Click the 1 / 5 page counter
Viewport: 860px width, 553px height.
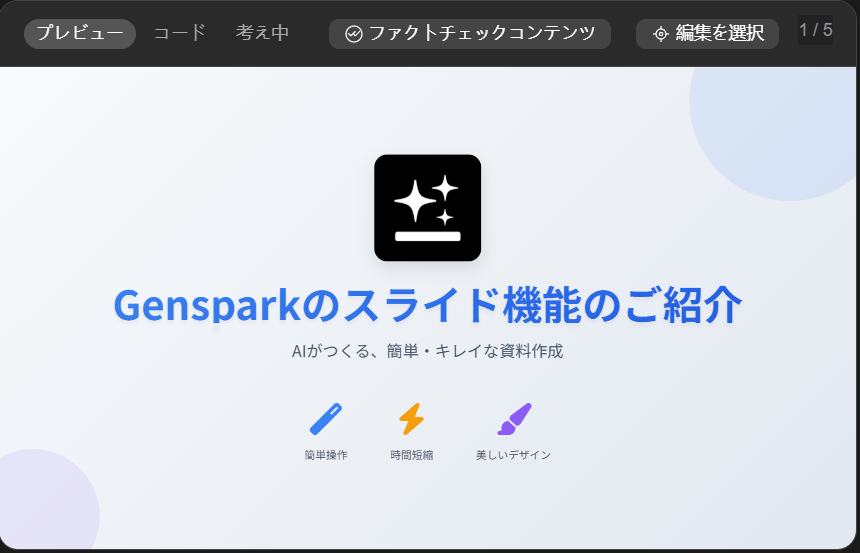[815, 30]
